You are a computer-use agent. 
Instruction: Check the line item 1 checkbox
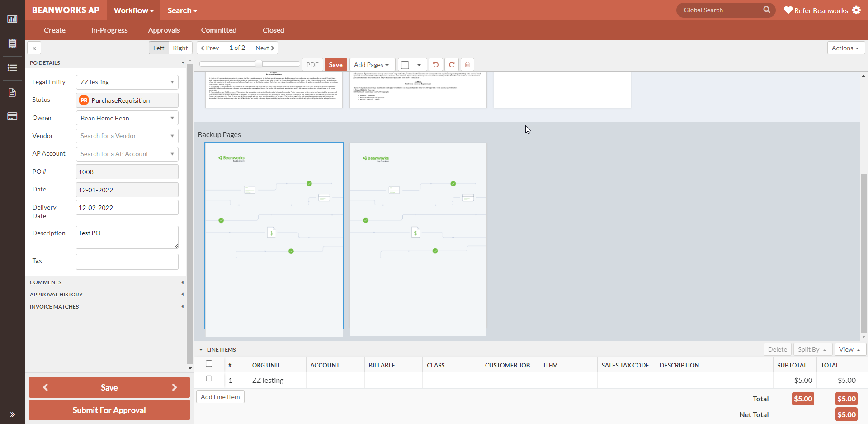209,378
